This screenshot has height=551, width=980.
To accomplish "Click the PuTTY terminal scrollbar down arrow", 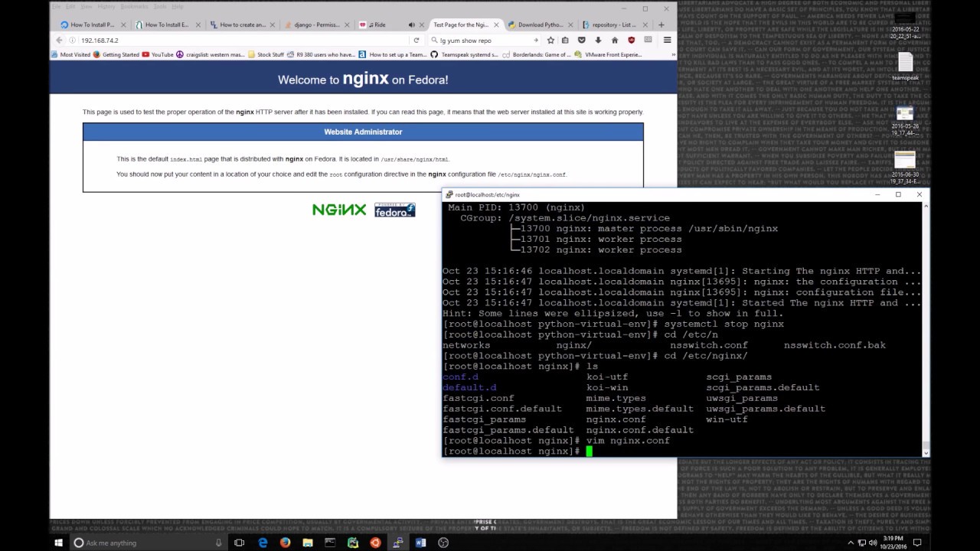I will (926, 452).
